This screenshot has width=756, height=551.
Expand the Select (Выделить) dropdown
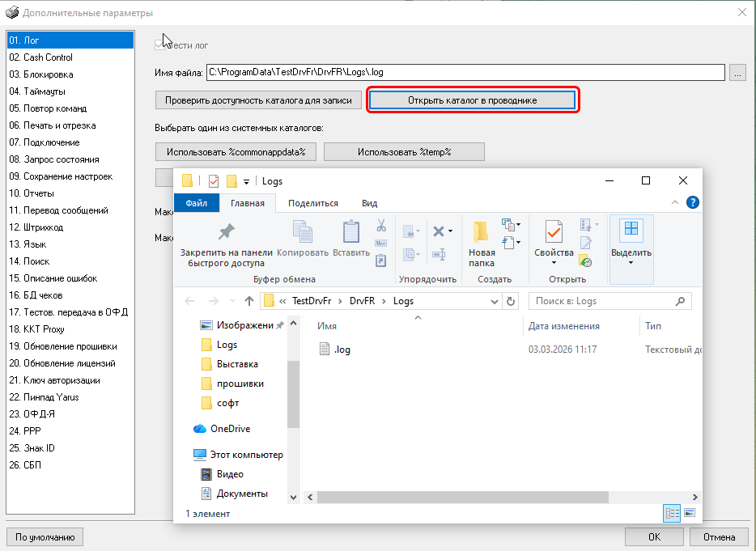[x=631, y=262]
